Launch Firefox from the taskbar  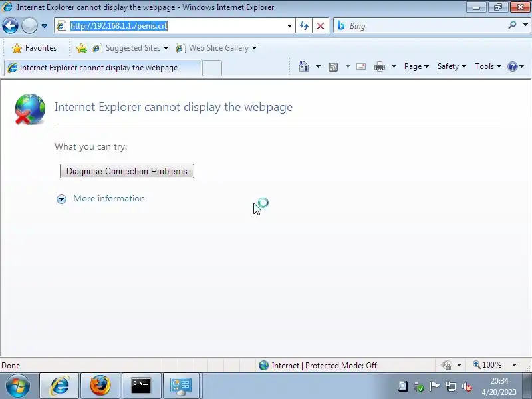[100, 386]
